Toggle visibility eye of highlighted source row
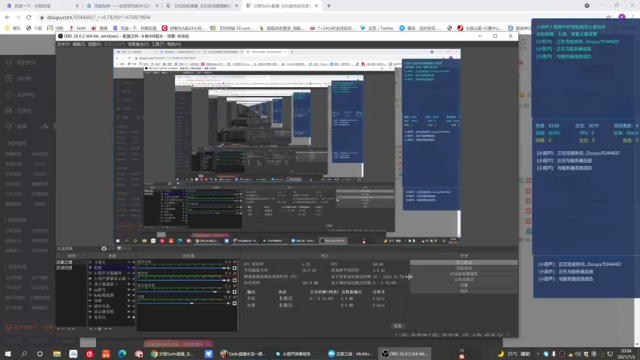 click(x=129, y=267)
